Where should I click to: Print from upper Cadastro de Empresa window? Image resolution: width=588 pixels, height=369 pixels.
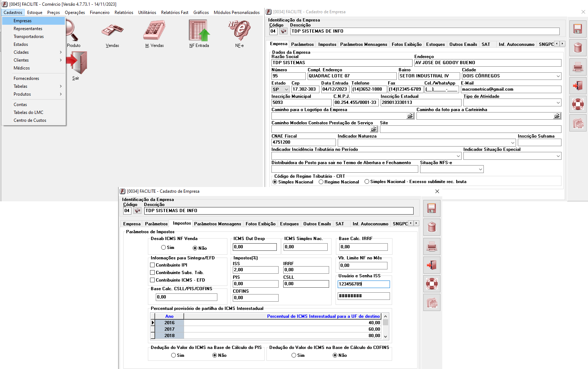(578, 67)
